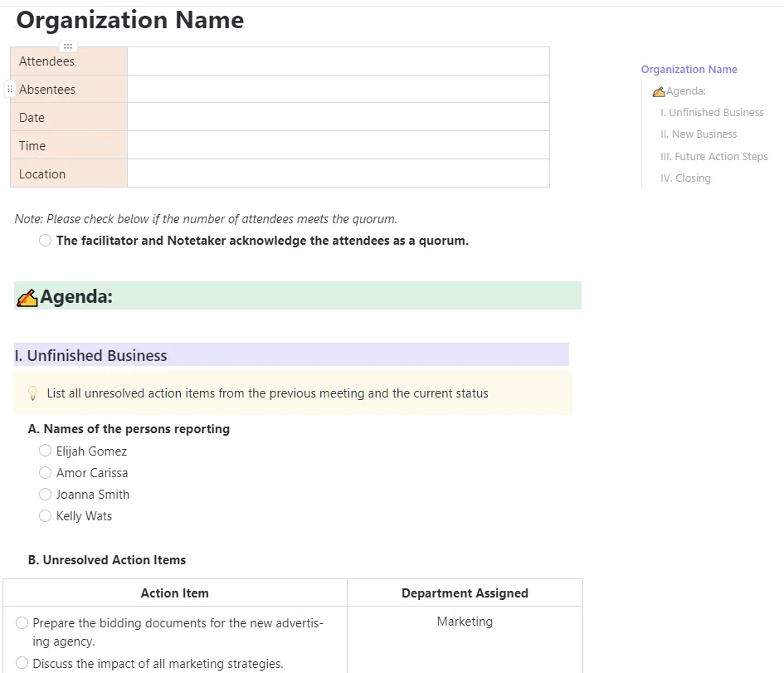Click the Agenda: heading text
The image size is (784, 673).
pos(76,296)
